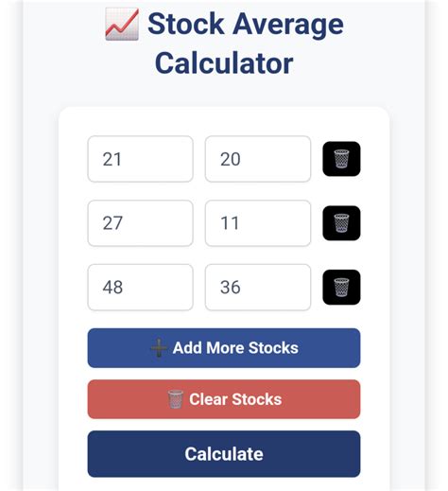Select the field with value 27
The image size is (448, 491).
[141, 223]
